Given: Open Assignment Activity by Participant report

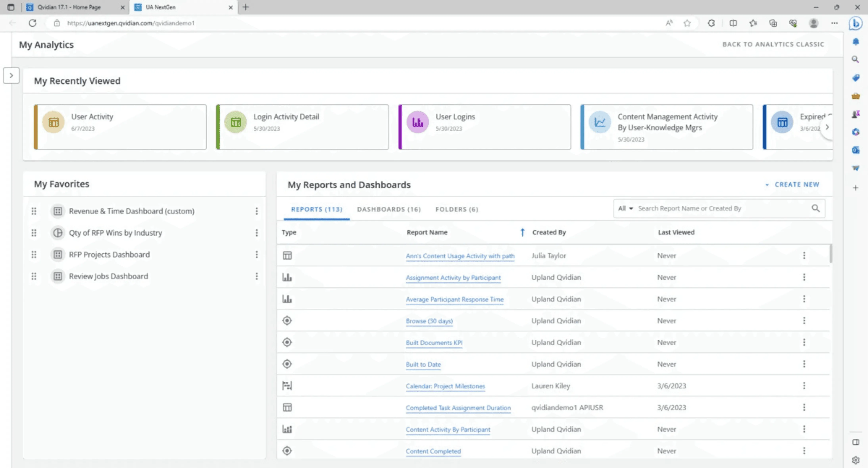Looking at the screenshot, I should point(453,277).
